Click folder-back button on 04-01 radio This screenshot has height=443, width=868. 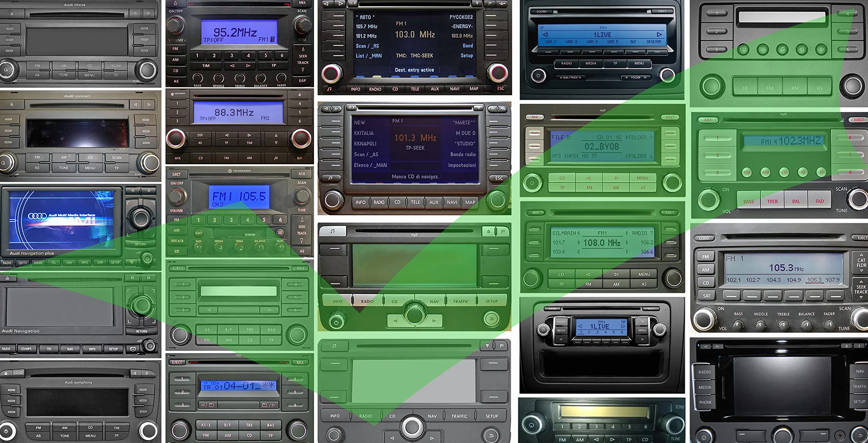click(207, 405)
